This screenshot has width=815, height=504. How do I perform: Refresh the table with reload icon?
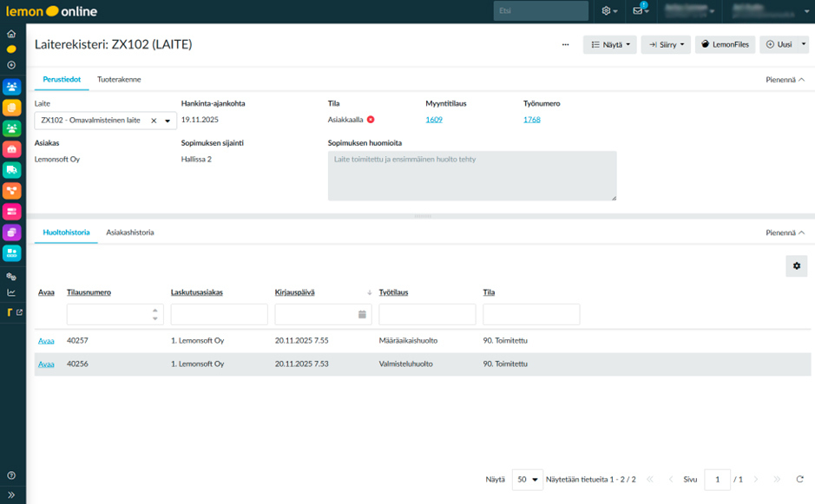799,479
